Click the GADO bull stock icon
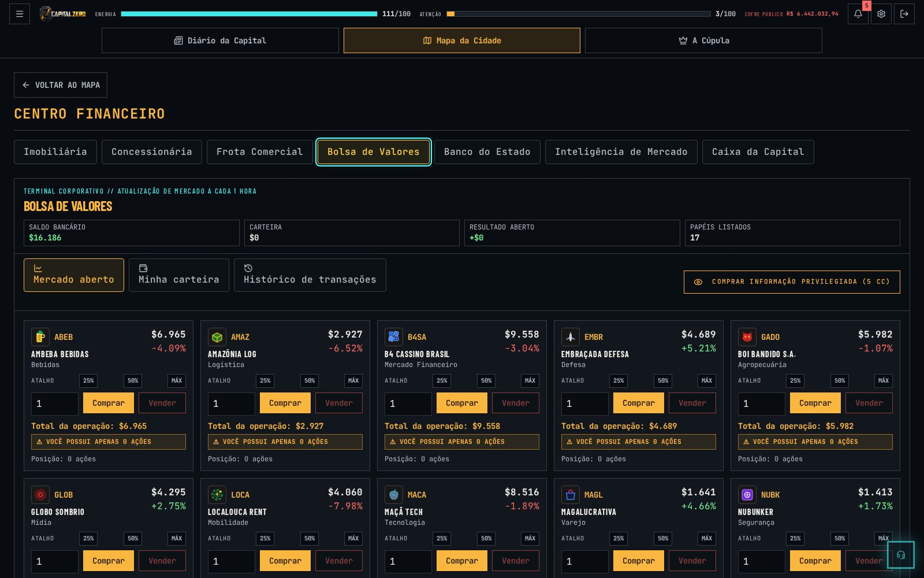 click(747, 337)
